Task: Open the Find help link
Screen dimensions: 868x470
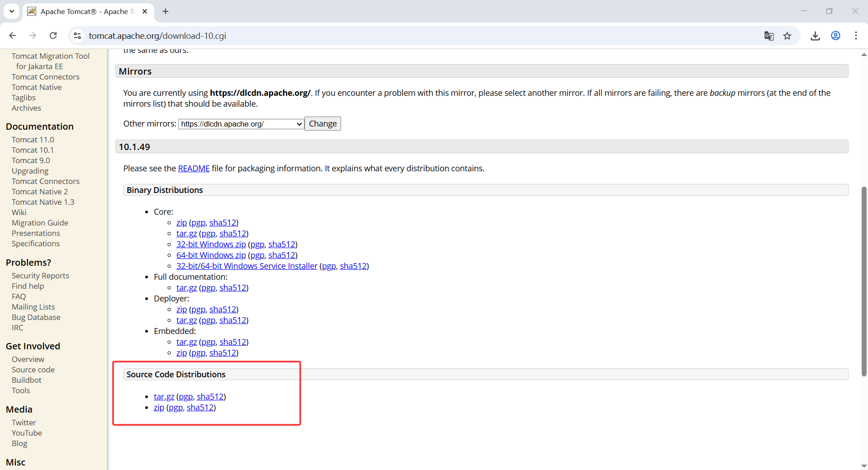Action: tap(28, 286)
